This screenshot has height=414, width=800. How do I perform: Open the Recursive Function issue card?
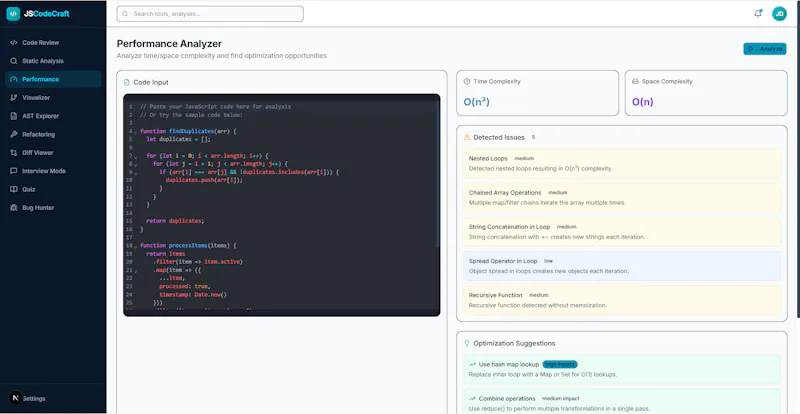tap(621, 300)
